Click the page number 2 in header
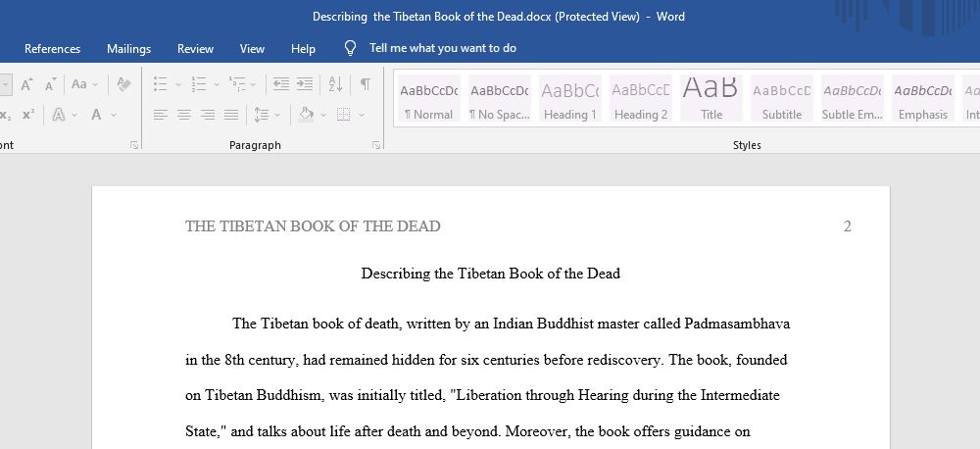This screenshot has width=980, height=449. (x=848, y=226)
